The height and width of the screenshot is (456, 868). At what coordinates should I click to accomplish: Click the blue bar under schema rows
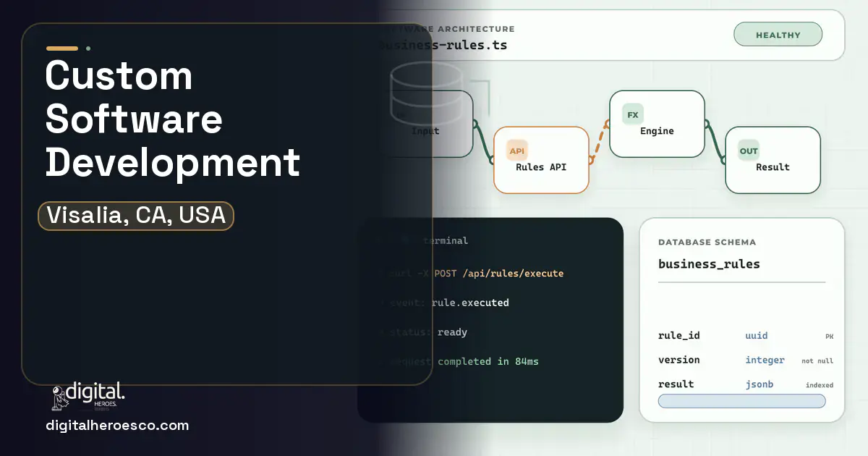tap(741, 401)
